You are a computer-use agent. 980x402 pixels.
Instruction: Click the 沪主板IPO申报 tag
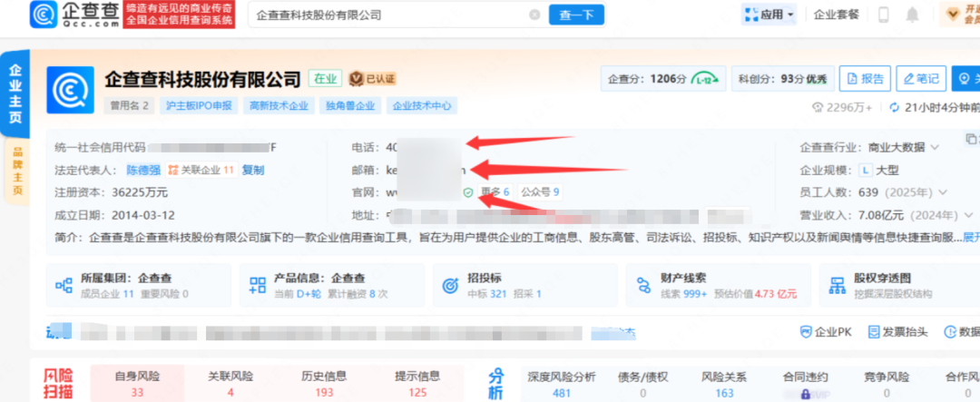(x=199, y=105)
